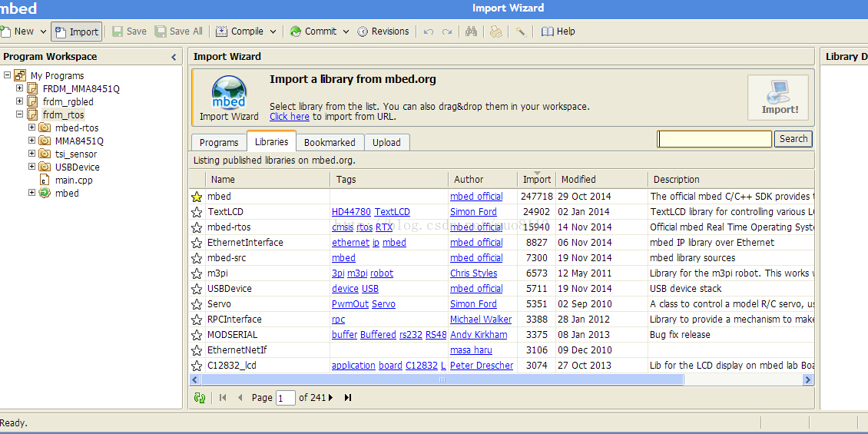The height and width of the screenshot is (434, 868).
Task: Click the New program button
Action: [17, 31]
